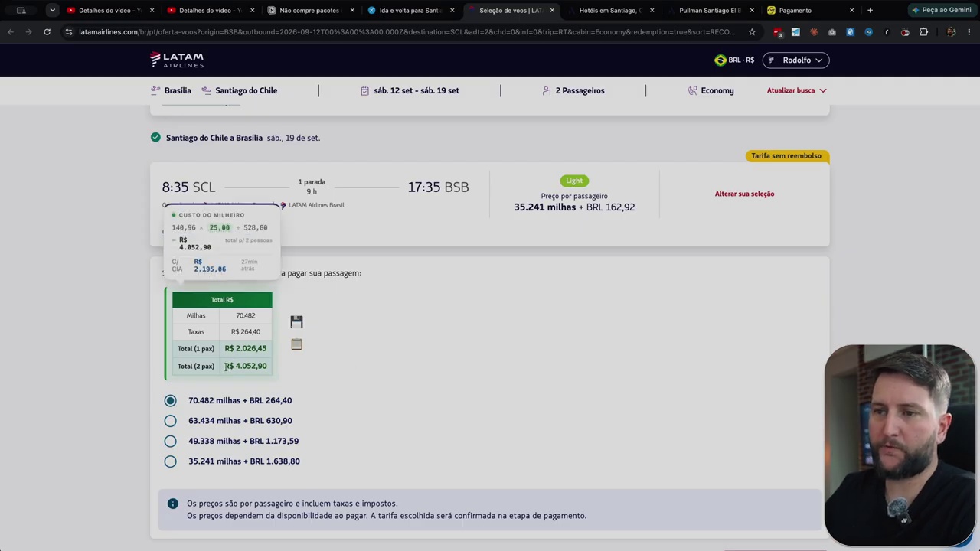Expand the Atualizar busca chevron
Image resolution: width=980 pixels, height=551 pixels.
(x=823, y=90)
